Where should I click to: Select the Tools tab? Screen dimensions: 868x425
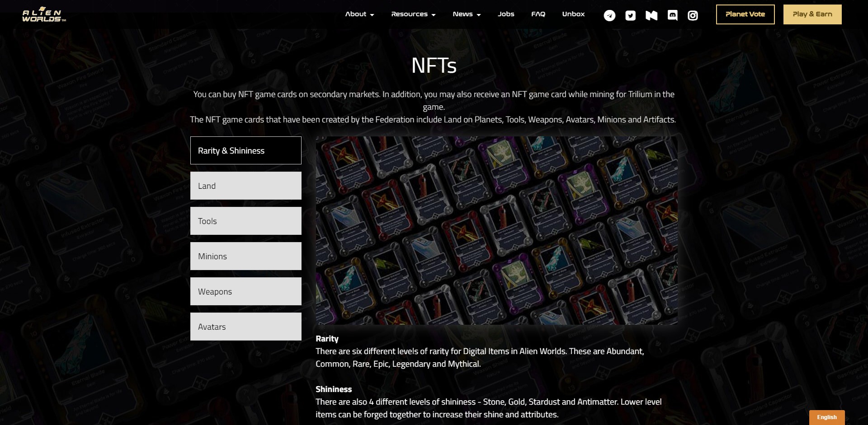point(246,221)
